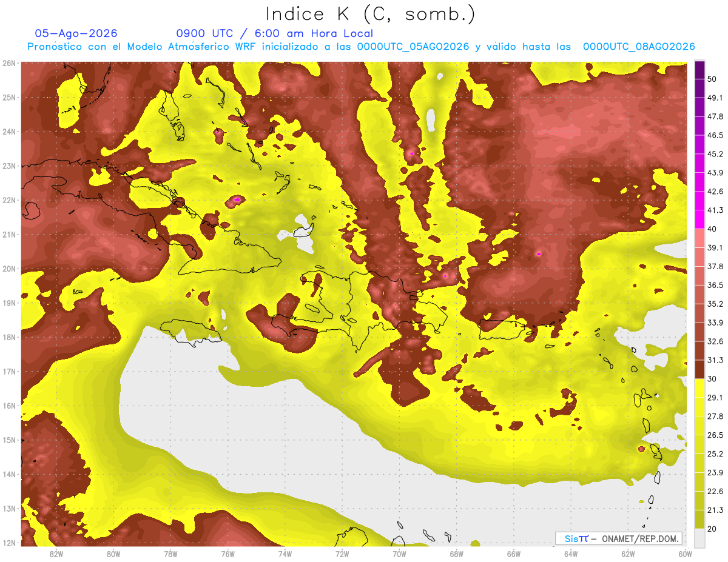Click the latitude label '16N'
Viewport: 728px width, 562px height.
pos(9,406)
